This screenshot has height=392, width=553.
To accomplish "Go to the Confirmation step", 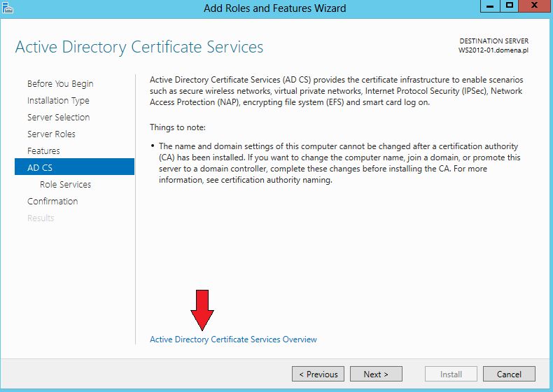I will [x=52, y=201].
